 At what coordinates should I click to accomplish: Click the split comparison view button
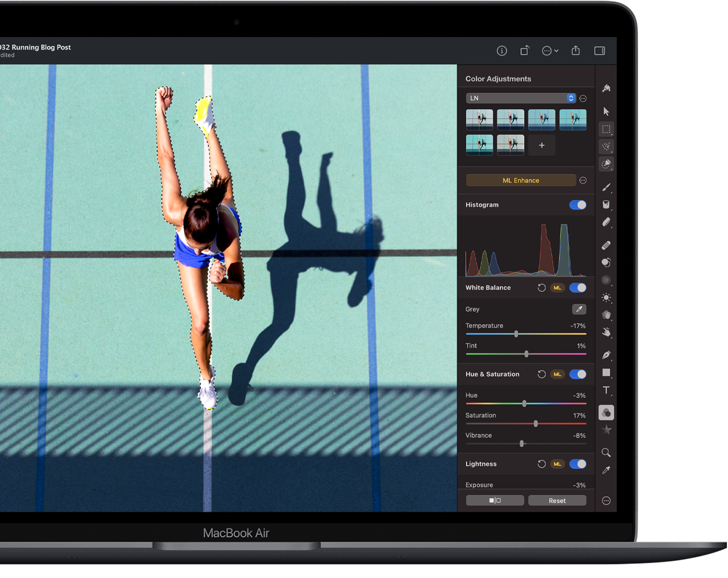click(x=495, y=501)
